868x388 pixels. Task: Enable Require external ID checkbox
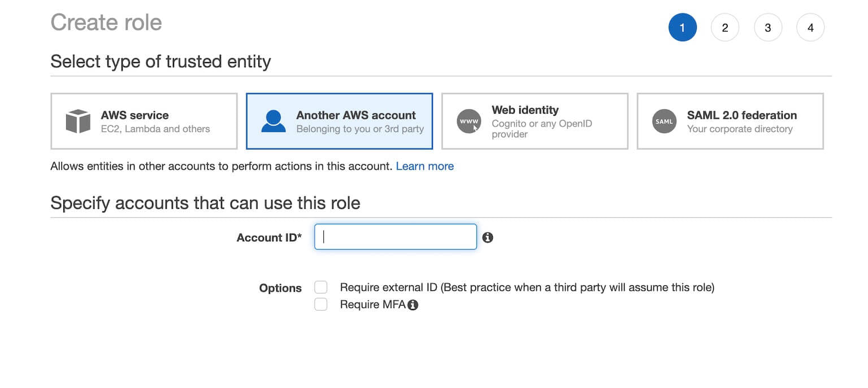[321, 287]
